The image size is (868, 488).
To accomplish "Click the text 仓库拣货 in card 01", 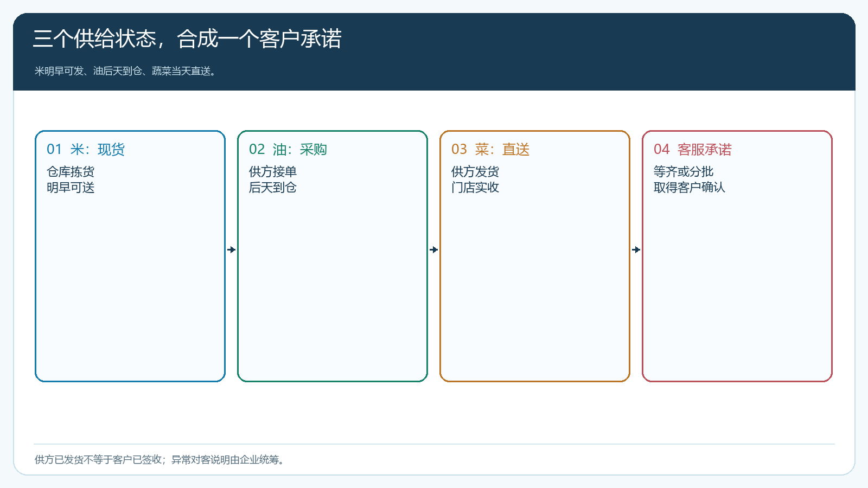I will [71, 172].
